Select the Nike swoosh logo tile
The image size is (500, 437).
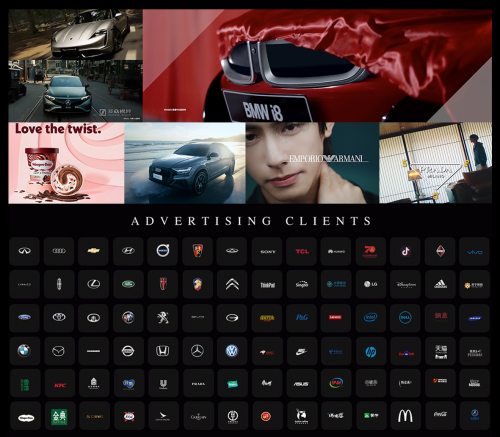tap(302, 351)
